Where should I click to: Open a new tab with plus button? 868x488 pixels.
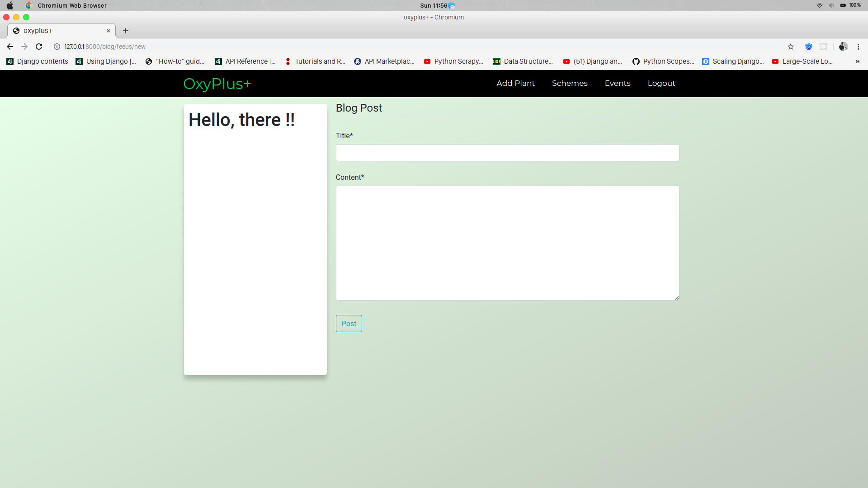click(126, 31)
